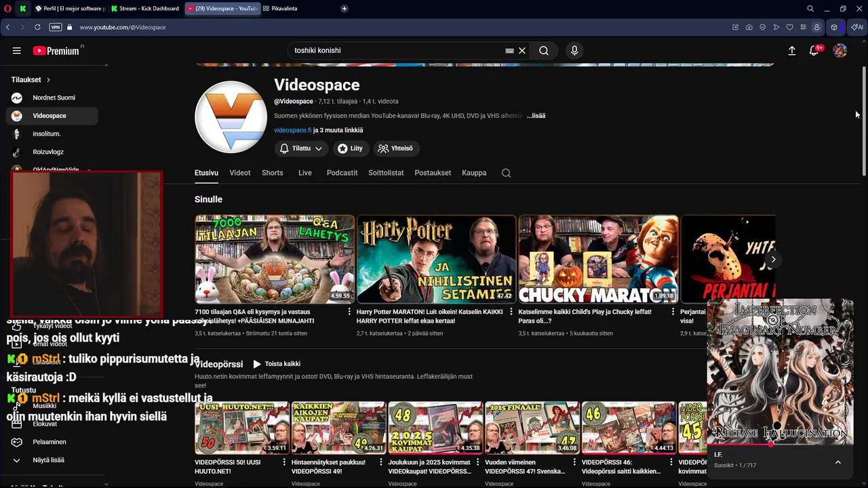Play all with Toista kaikki
Image resolution: width=868 pixels, height=488 pixels.
277,364
